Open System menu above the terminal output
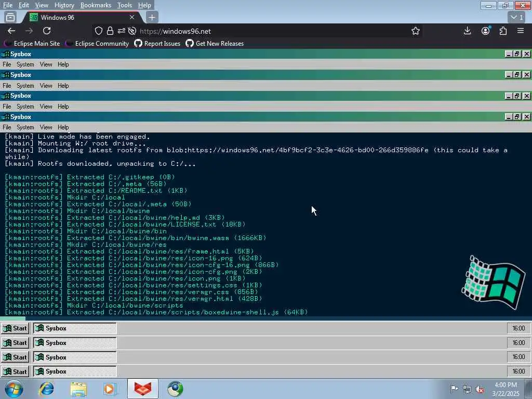This screenshot has width=532, height=399. 25,127
